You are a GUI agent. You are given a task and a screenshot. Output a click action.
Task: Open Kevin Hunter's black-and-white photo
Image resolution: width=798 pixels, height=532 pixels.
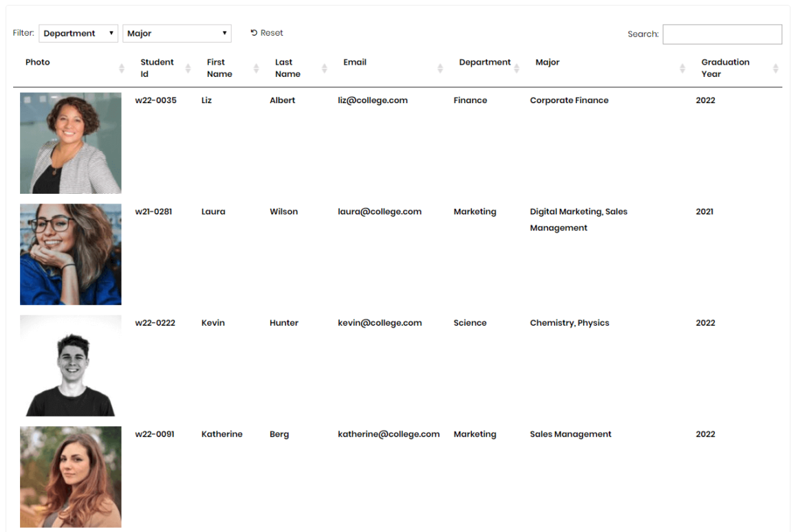click(x=71, y=366)
